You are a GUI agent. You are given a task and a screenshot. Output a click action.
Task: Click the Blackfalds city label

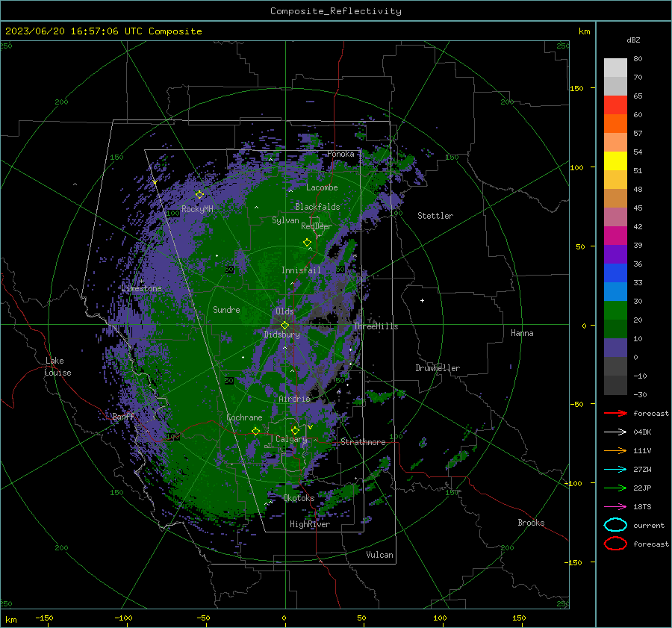pyautogui.click(x=317, y=207)
